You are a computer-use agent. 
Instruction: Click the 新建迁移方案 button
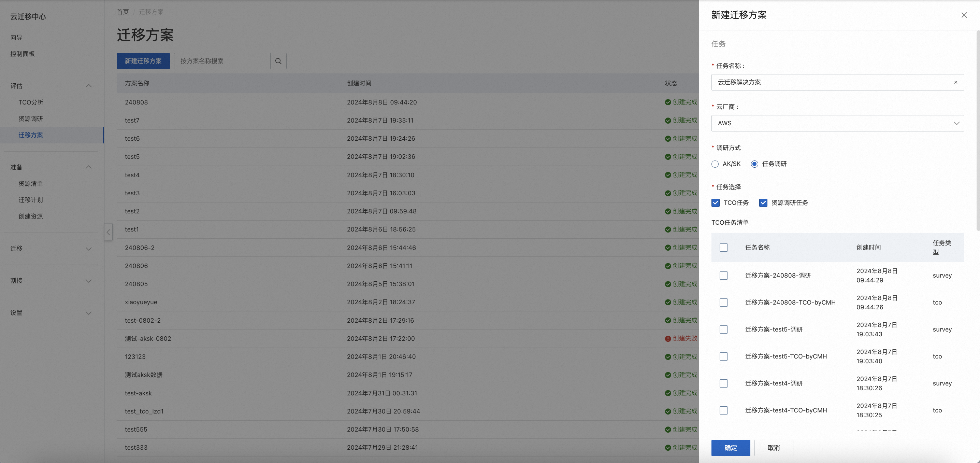coord(143,61)
